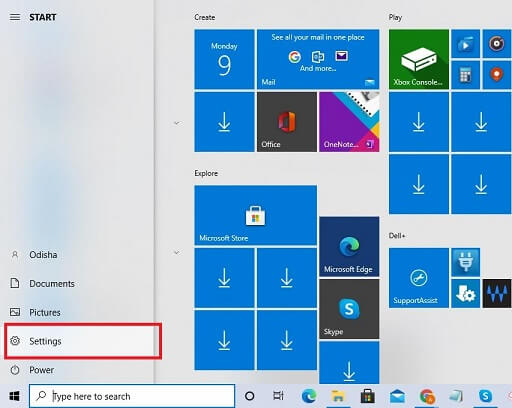This screenshot has height=408, width=512.
Task: Launch the Office tile
Action: click(x=287, y=122)
